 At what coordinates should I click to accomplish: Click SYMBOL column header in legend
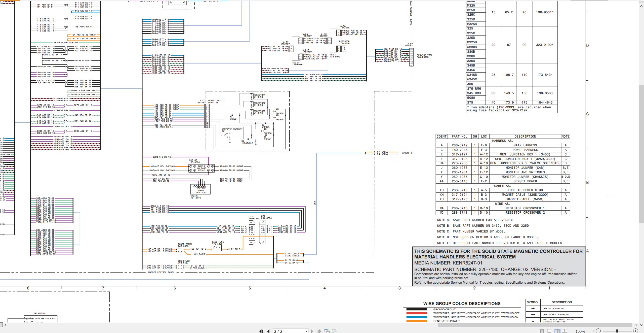(x=533, y=302)
